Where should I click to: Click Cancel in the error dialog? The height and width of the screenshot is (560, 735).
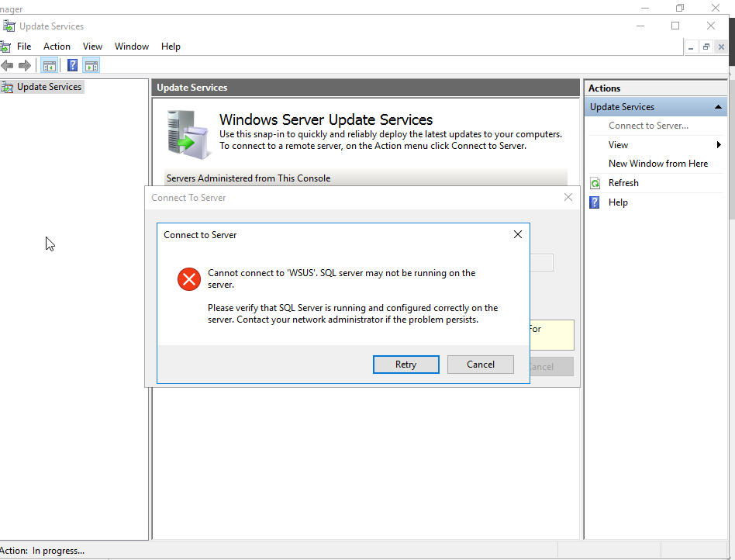(481, 365)
